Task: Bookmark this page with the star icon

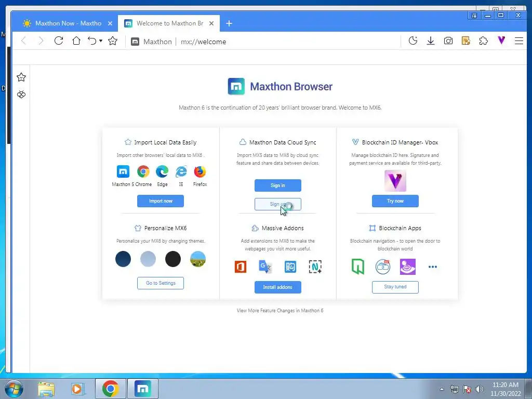Action: pos(113,41)
